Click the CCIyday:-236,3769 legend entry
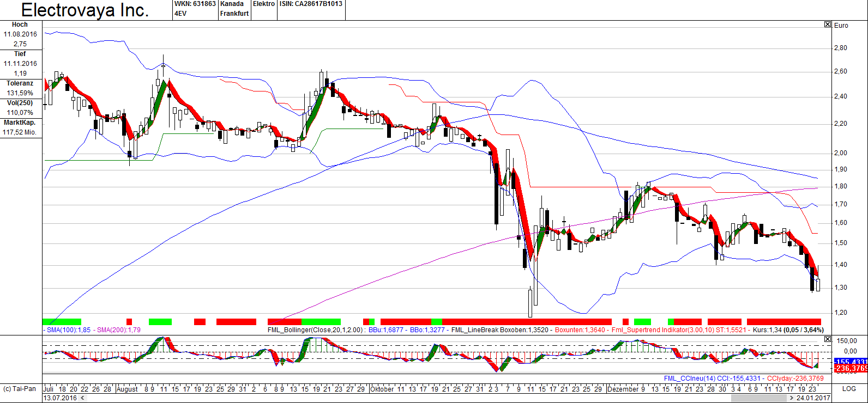 795,378
